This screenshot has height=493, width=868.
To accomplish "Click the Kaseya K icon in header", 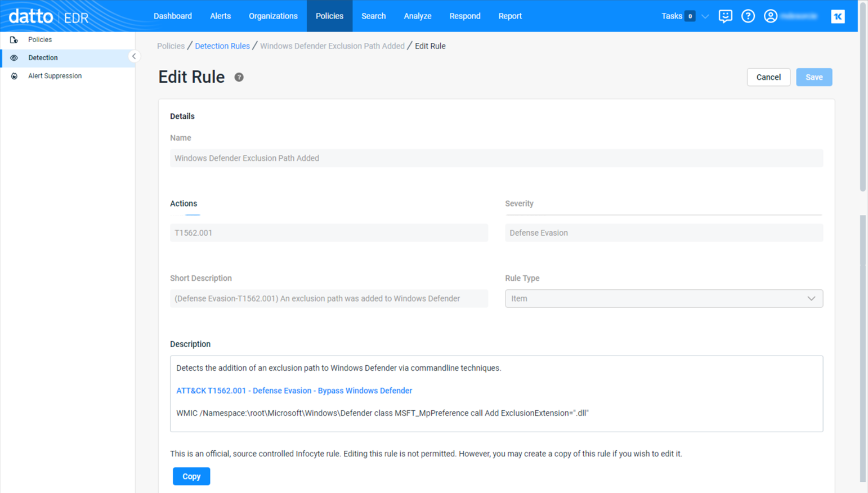I will (x=838, y=16).
